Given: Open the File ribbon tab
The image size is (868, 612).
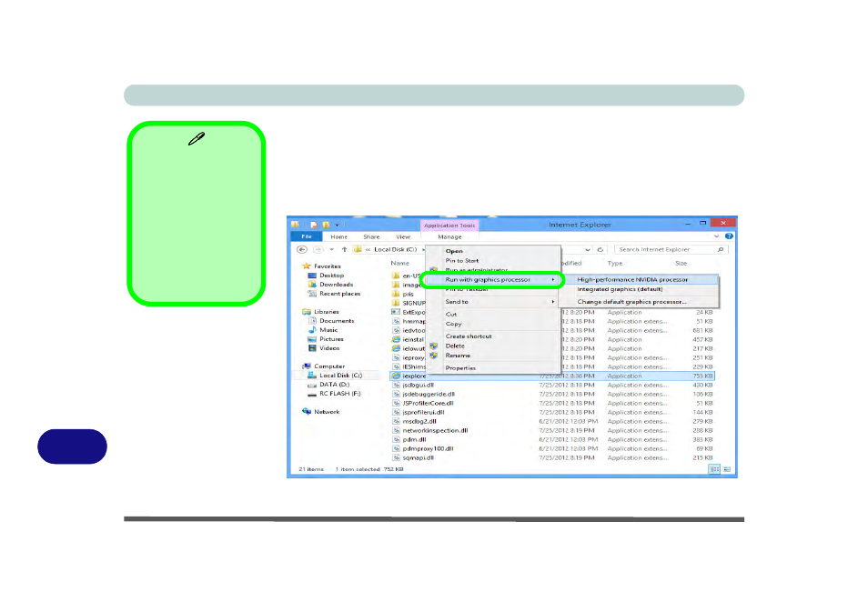Looking at the screenshot, I should tap(306, 236).
